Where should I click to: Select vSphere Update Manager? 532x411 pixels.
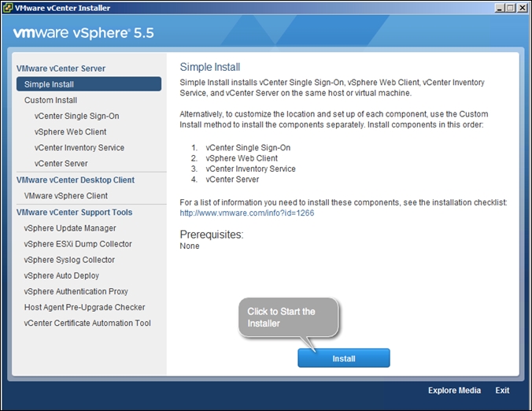[x=70, y=228]
